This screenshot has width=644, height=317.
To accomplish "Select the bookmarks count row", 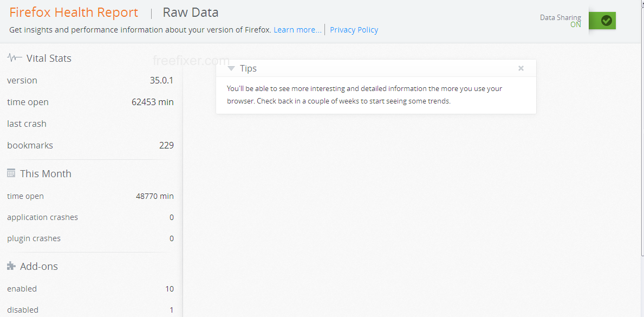I will (x=90, y=145).
